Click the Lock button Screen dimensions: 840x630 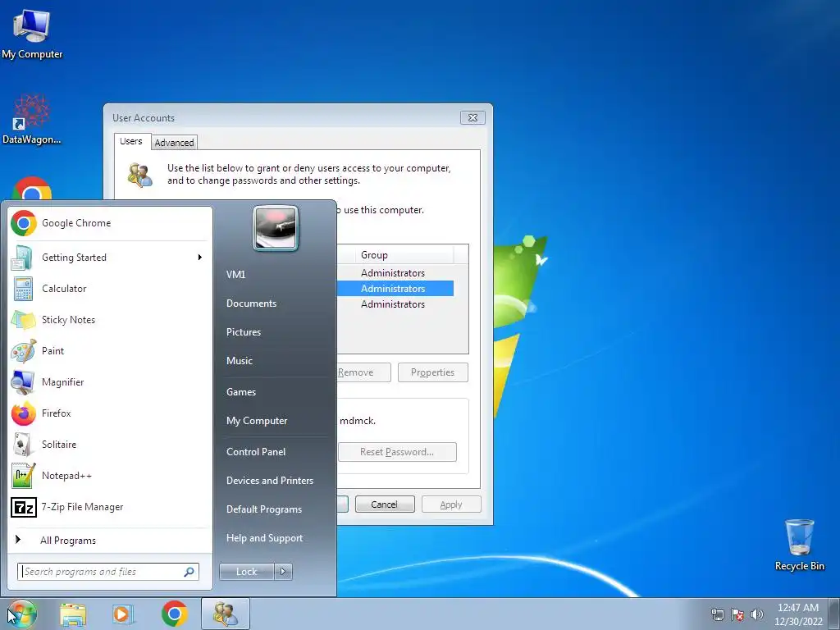pyautogui.click(x=247, y=572)
